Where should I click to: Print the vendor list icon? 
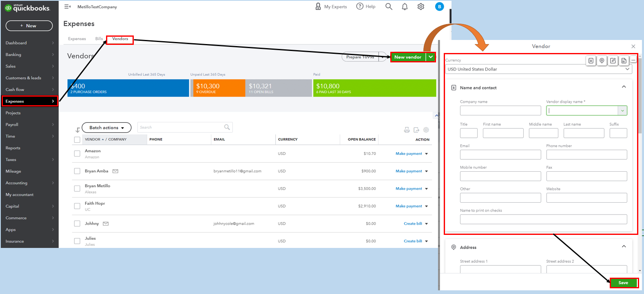click(407, 130)
